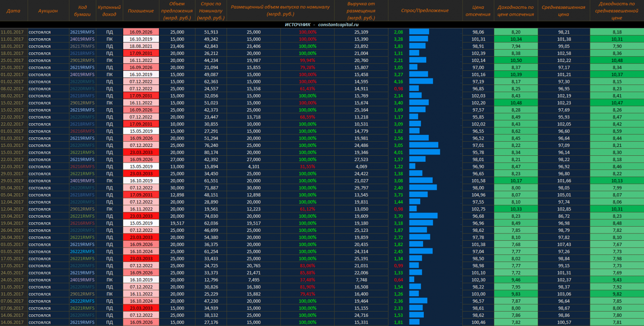Click the cutoff price cell 104,96
Viewport: 644px width, 326px height.
[478, 195]
